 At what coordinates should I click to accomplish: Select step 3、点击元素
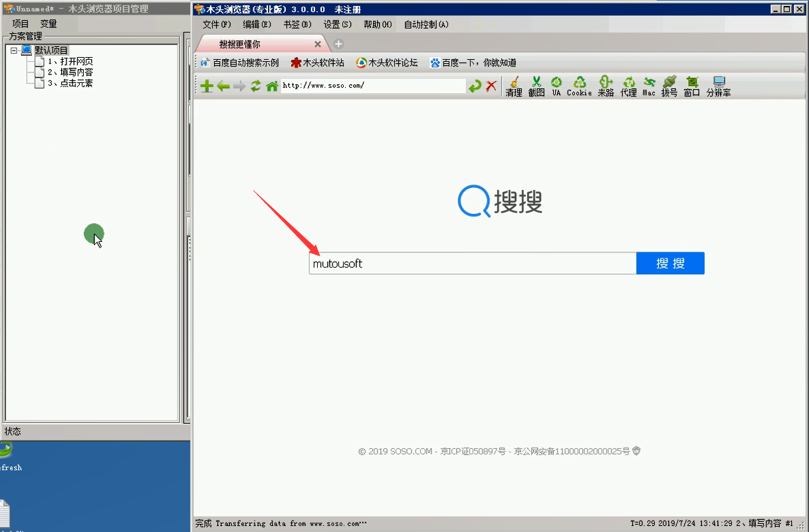click(70, 83)
